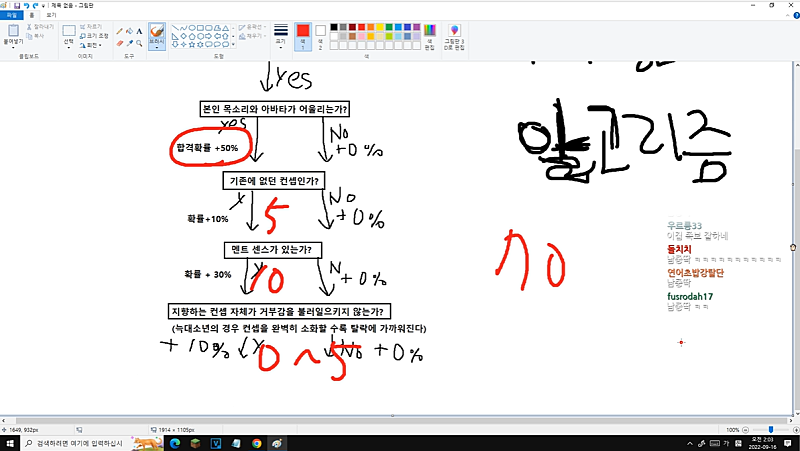
Task: Click the zoom out minus button
Action: (x=745, y=430)
